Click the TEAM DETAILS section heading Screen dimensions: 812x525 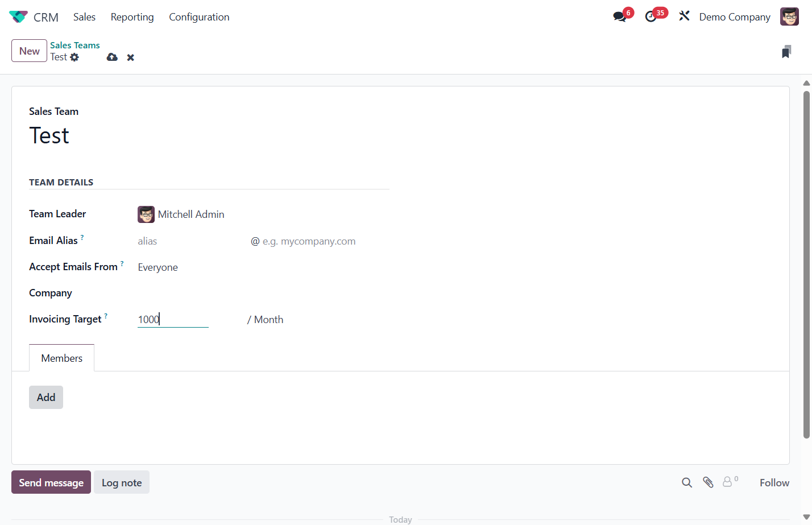point(61,182)
